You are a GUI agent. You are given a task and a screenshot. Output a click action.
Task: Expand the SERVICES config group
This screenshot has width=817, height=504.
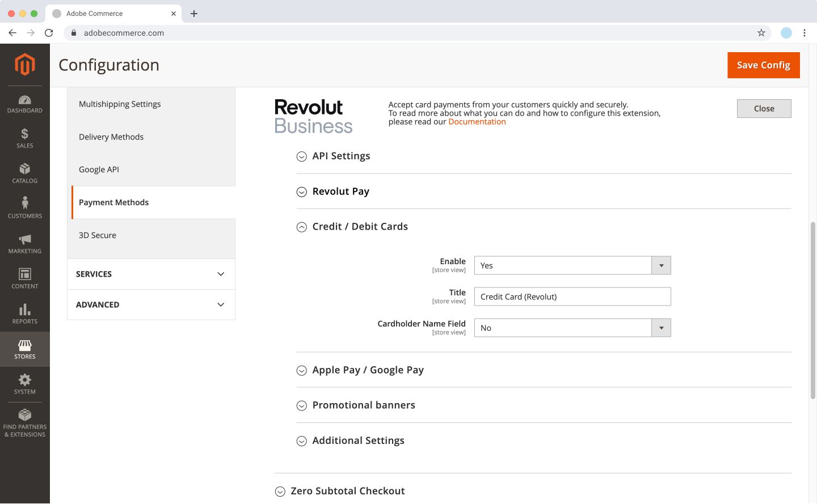[x=151, y=274]
